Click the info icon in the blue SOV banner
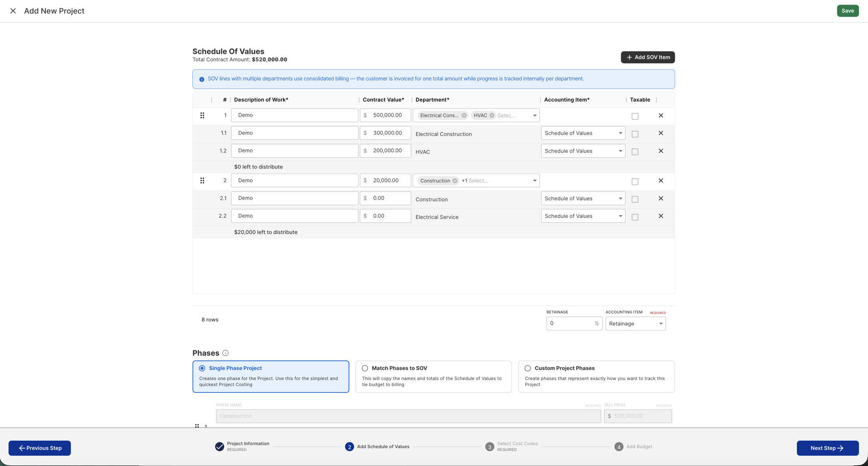 202,79
